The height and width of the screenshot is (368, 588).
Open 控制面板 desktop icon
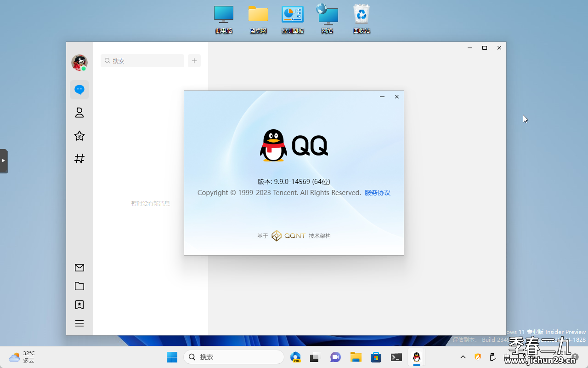pos(293,19)
